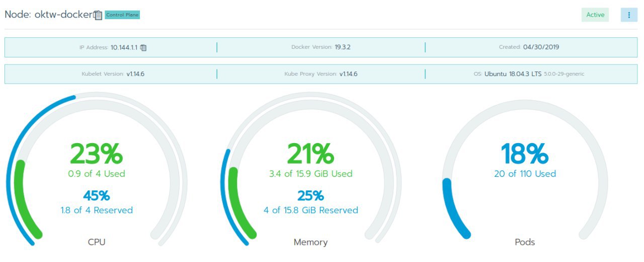
Task: Click the CPU 23% used value
Action: click(96, 154)
